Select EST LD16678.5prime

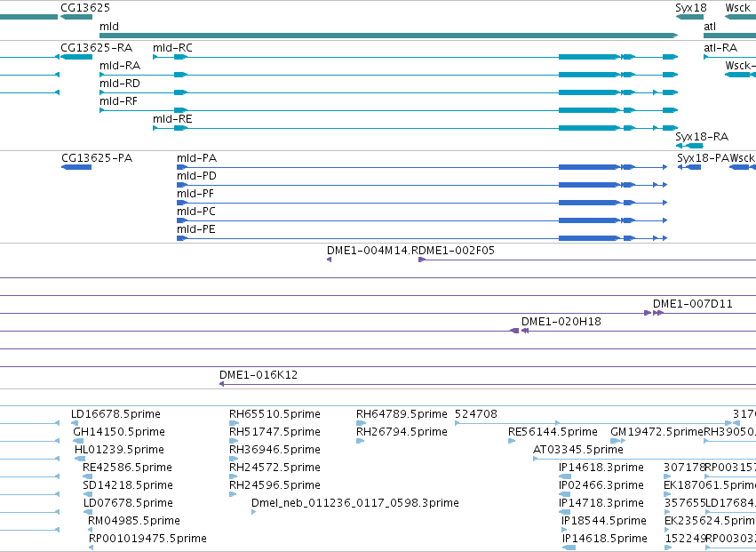(115, 414)
